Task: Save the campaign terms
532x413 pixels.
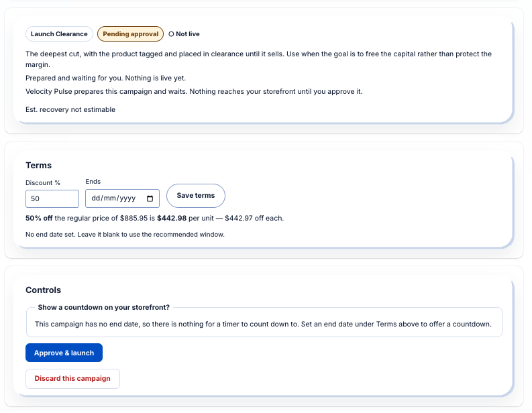Action: coord(196,196)
